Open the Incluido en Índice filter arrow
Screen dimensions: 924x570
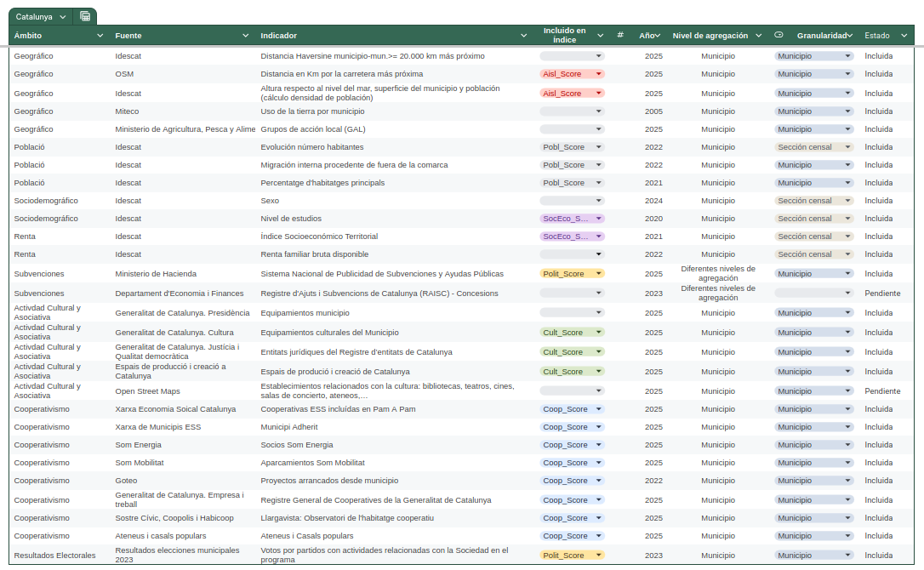tap(600, 36)
